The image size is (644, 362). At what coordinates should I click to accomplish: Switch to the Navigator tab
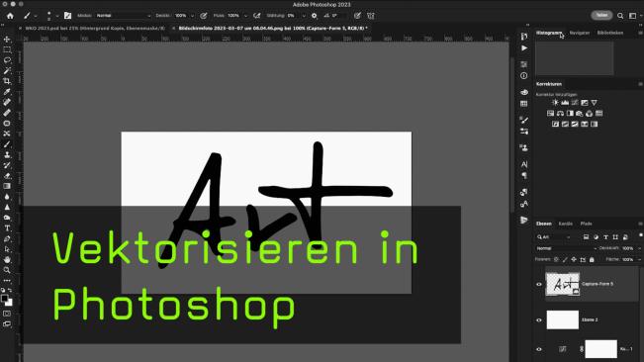coord(579,33)
